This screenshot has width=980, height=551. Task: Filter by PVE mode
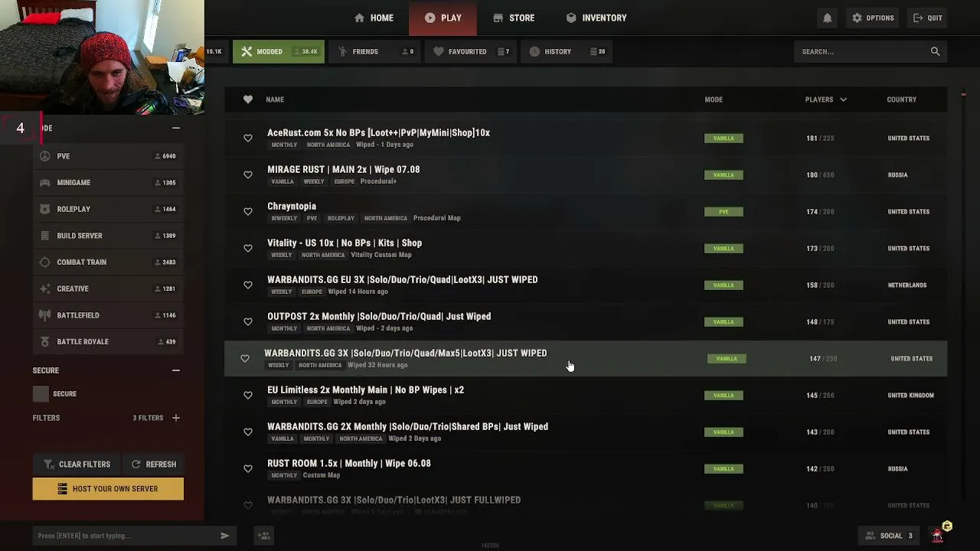click(108, 156)
